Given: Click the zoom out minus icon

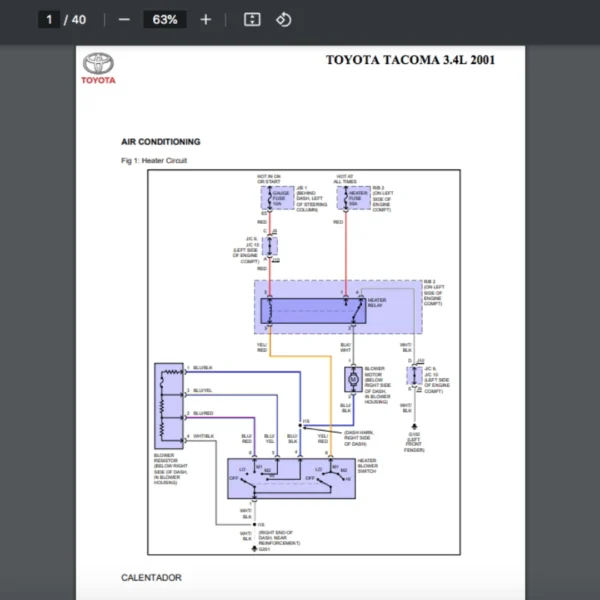Looking at the screenshot, I should pos(124,19).
